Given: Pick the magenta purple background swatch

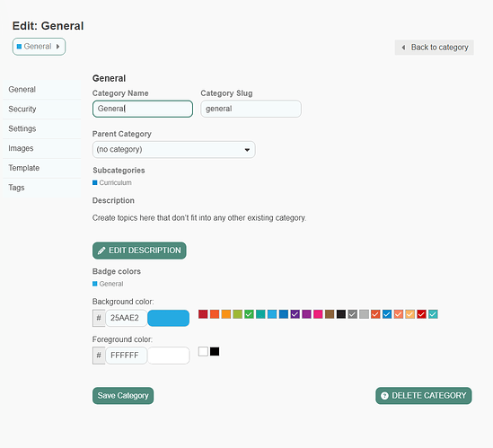Looking at the screenshot, I should coord(306,314).
